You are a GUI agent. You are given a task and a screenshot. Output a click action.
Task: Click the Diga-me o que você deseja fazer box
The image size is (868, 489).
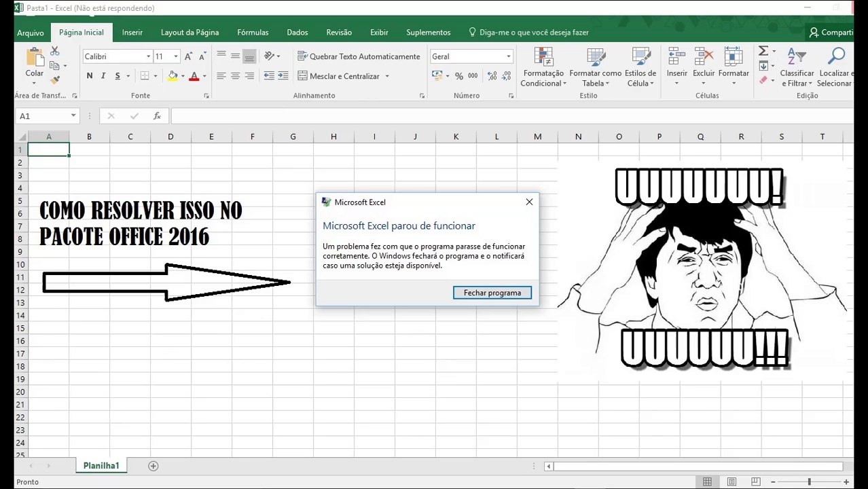coord(528,32)
